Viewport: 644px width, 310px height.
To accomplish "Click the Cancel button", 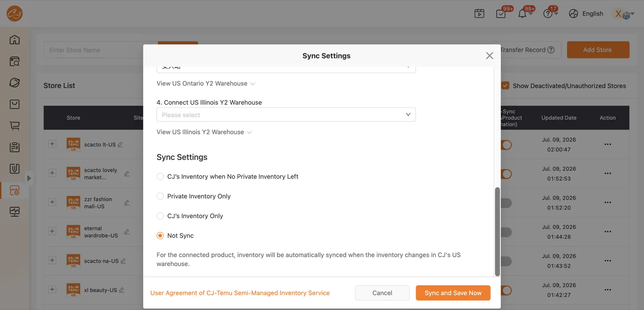I will pyautogui.click(x=382, y=293).
